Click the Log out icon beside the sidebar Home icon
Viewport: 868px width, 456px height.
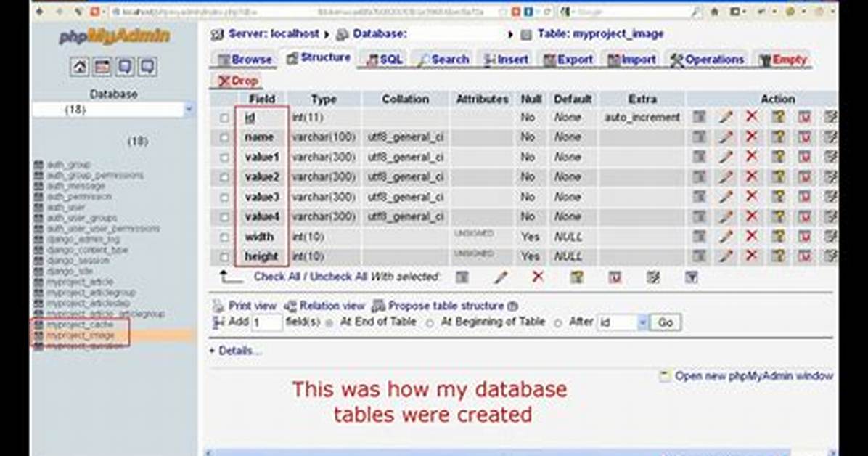point(102,67)
